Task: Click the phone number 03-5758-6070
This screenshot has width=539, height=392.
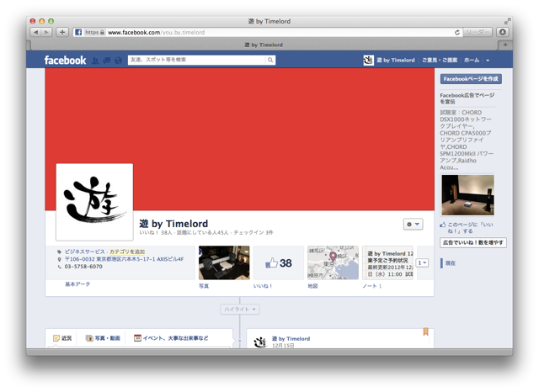Action: [83, 267]
